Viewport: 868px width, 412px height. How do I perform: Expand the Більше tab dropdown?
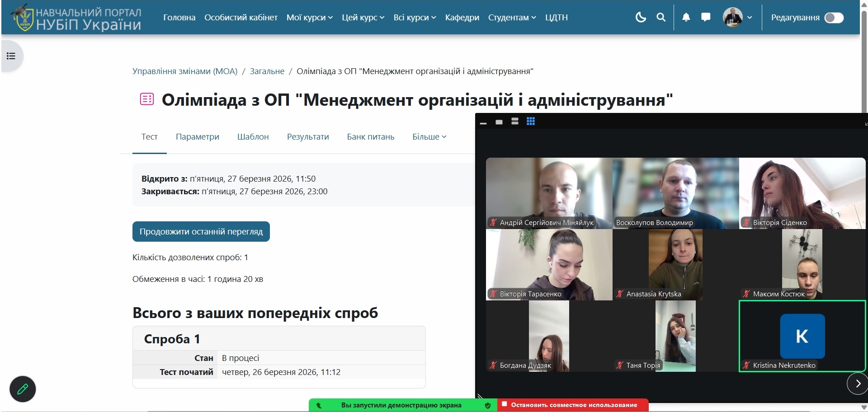pyautogui.click(x=429, y=136)
